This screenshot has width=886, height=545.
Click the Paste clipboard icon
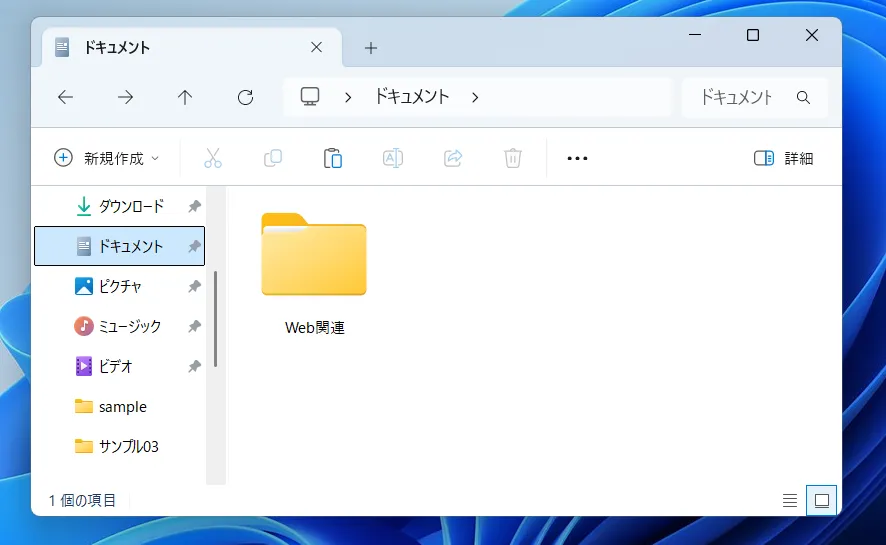tap(333, 158)
